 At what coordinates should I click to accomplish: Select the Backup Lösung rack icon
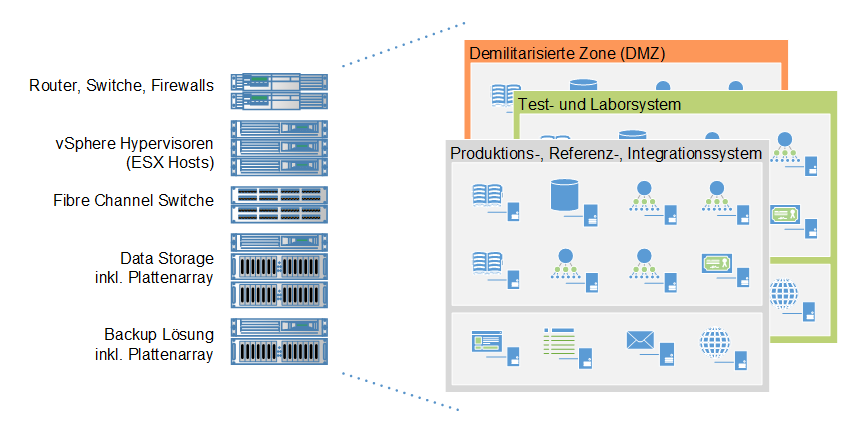[279, 342]
